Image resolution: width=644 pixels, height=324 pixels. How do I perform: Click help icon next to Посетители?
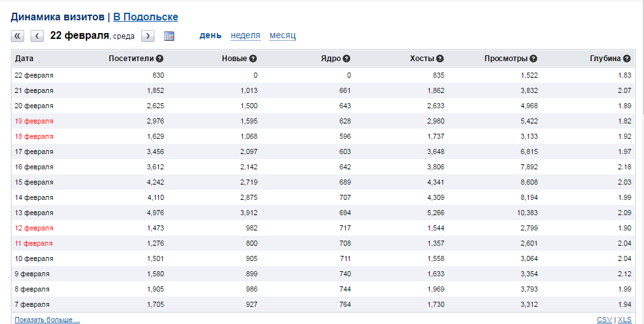click(160, 59)
